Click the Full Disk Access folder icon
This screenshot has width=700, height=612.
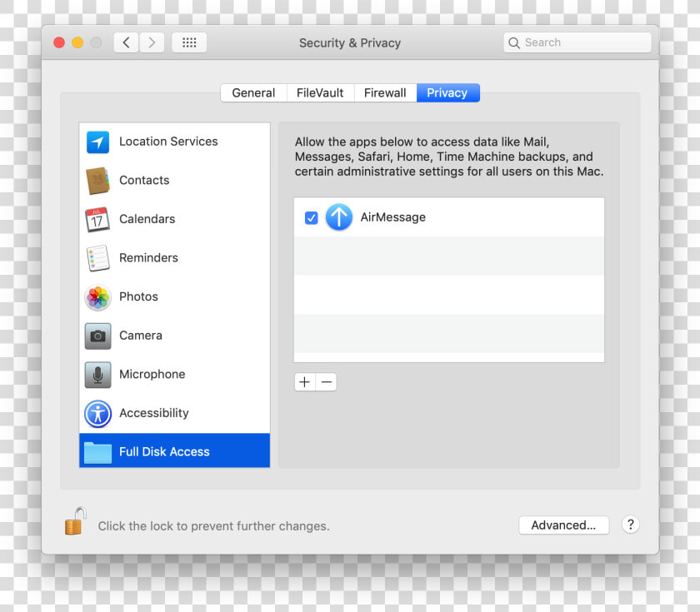tap(97, 452)
